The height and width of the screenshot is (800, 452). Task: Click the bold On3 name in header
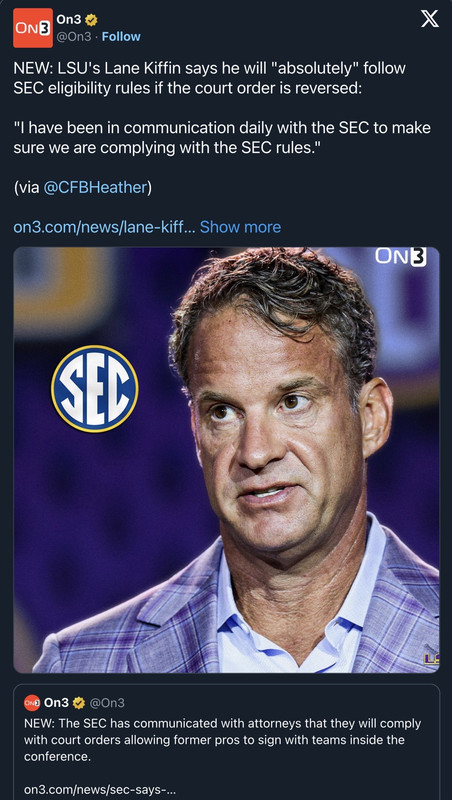click(69, 20)
